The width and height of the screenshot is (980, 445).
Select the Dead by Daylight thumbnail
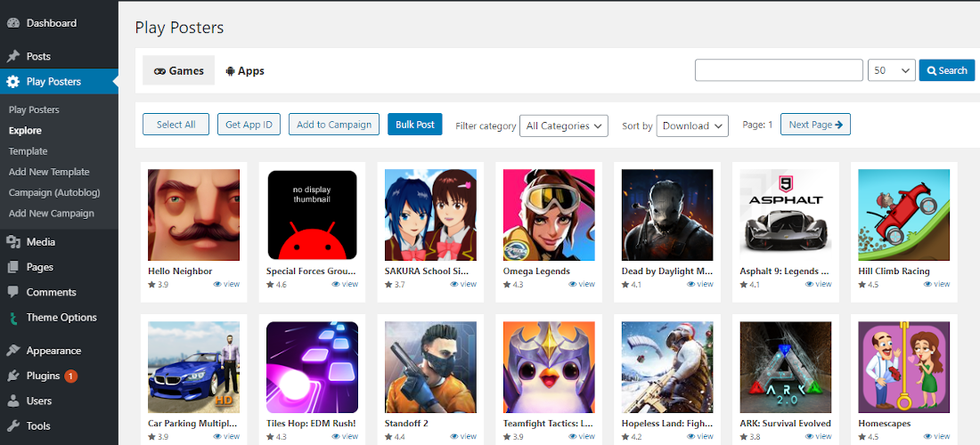click(667, 214)
